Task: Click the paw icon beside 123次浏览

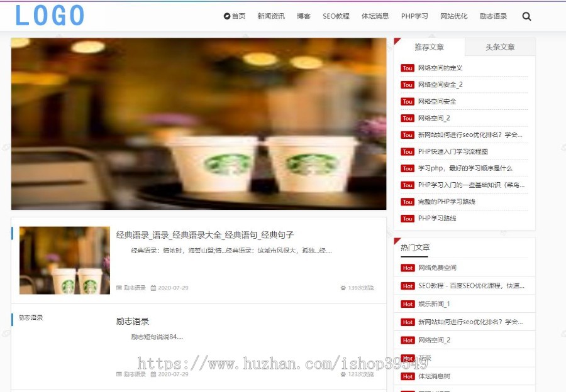Action: [x=343, y=374]
